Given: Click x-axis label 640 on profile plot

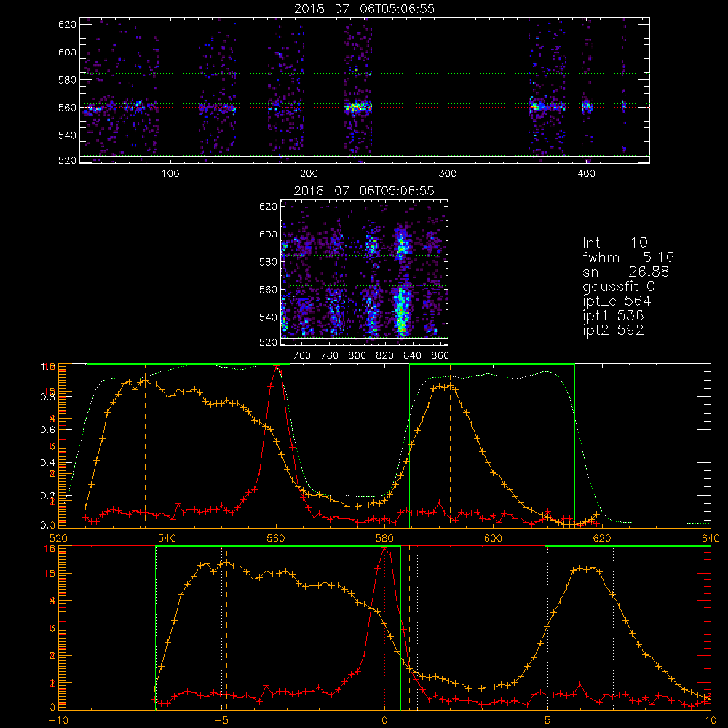Looking at the screenshot, I should 711,538.
